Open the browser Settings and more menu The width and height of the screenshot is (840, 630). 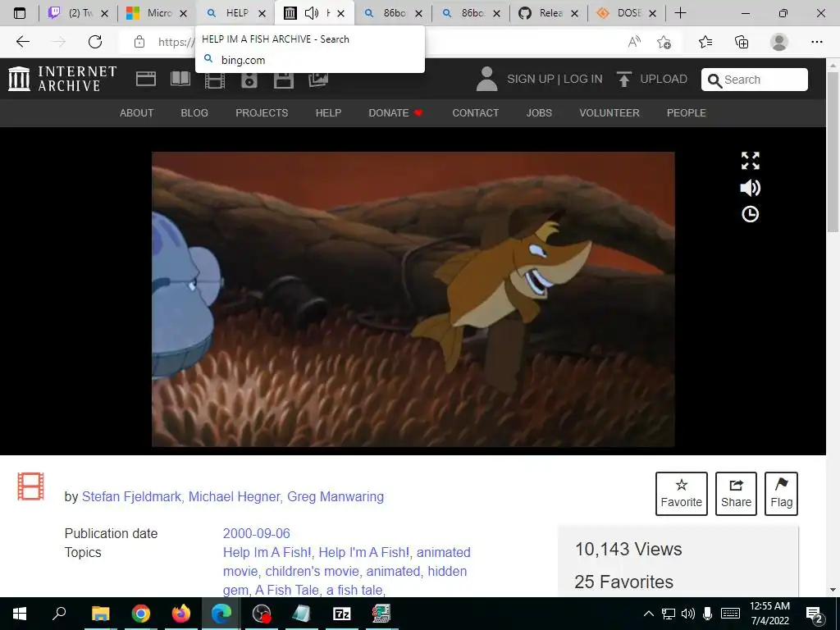coord(816,42)
